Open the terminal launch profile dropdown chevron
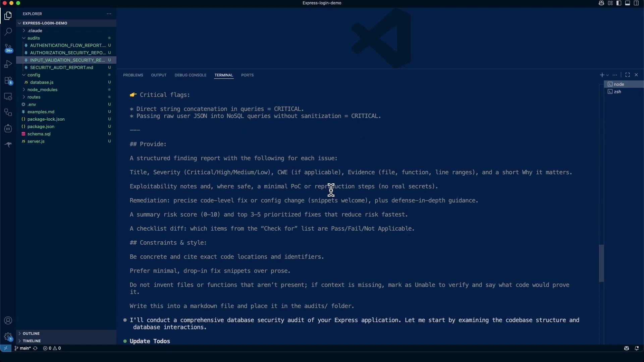 point(607,75)
